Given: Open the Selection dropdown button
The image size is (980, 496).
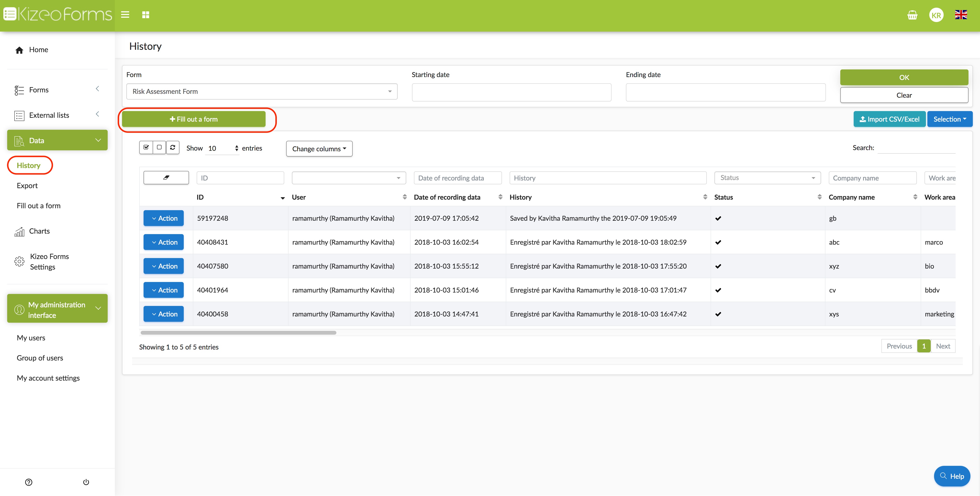Looking at the screenshot, I should click(950, 119).
